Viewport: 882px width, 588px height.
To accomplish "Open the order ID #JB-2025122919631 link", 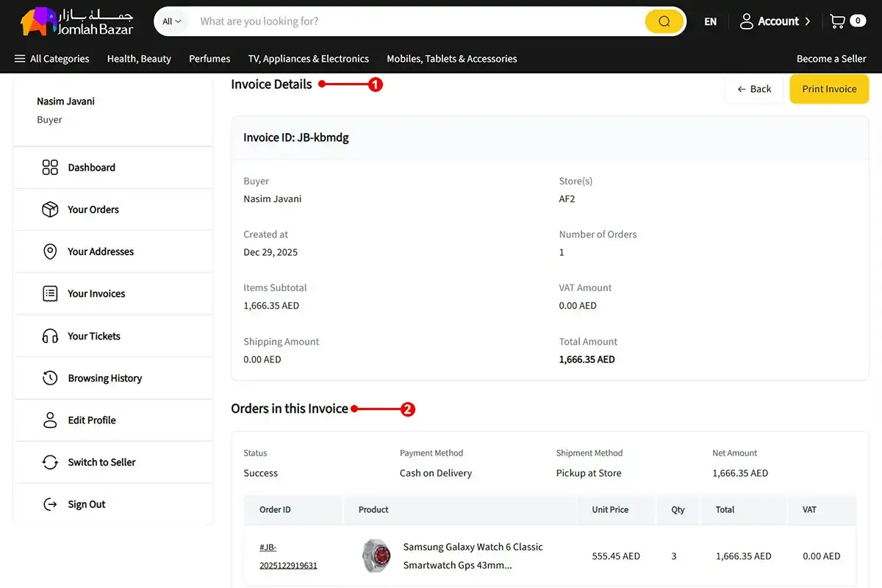I will [x=287, y=556].
